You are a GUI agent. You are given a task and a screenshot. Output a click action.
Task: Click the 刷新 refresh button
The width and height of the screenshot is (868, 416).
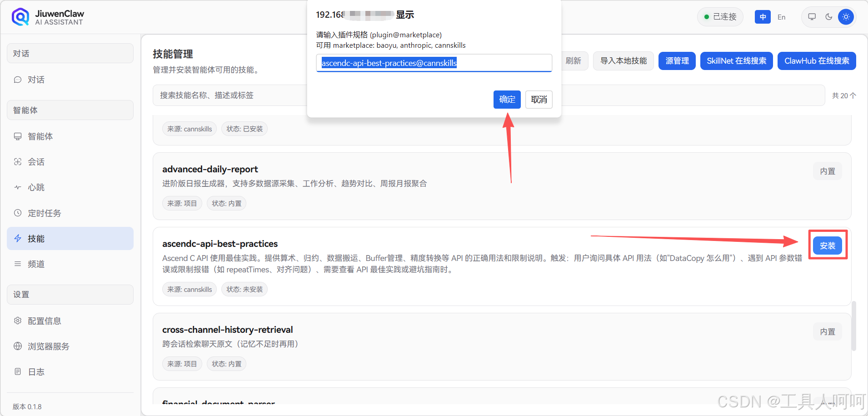(x=575, y=61)
